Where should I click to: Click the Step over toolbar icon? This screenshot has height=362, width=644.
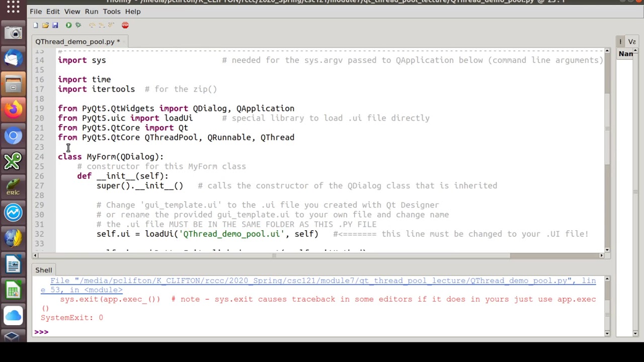tap(92, 25)
